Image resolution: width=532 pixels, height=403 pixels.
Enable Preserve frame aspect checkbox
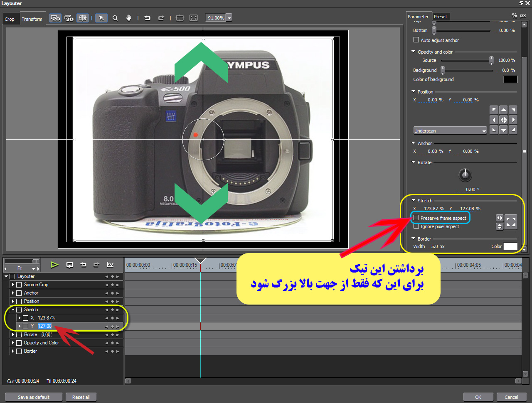[x=416, y=218]
